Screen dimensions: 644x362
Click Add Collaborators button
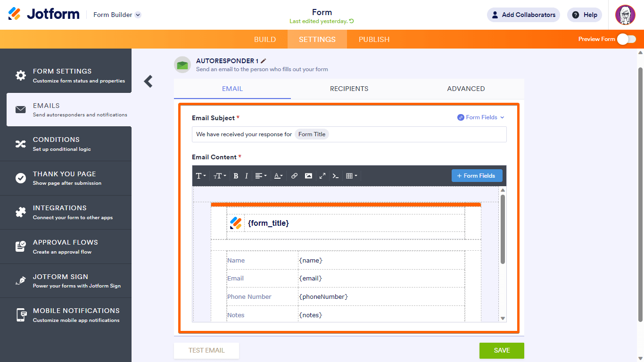[x=523, y=15]
